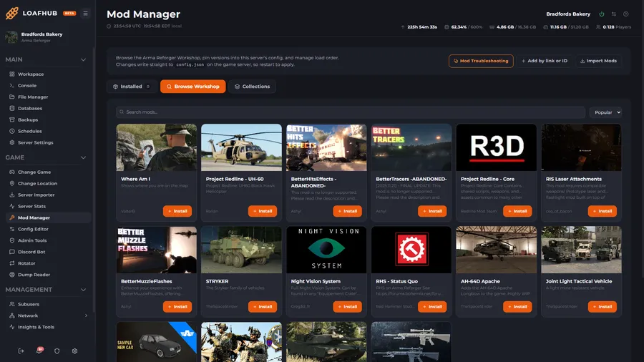Collapse the MAIN sidebar section

point(84,59)
